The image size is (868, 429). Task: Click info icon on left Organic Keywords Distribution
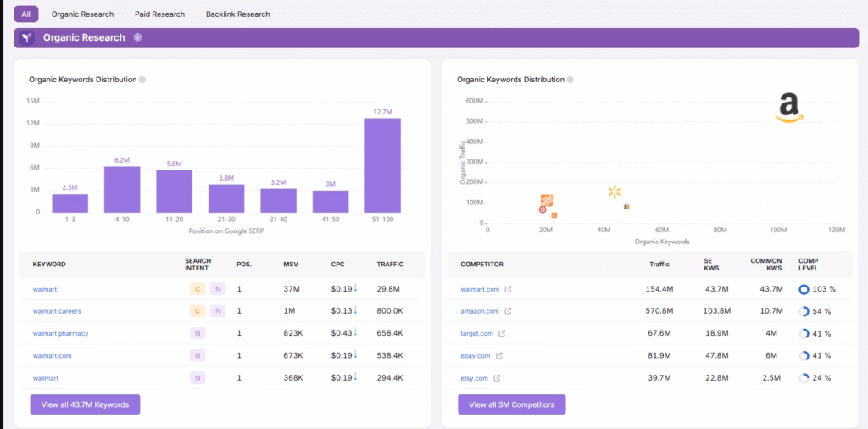(142, 80)
